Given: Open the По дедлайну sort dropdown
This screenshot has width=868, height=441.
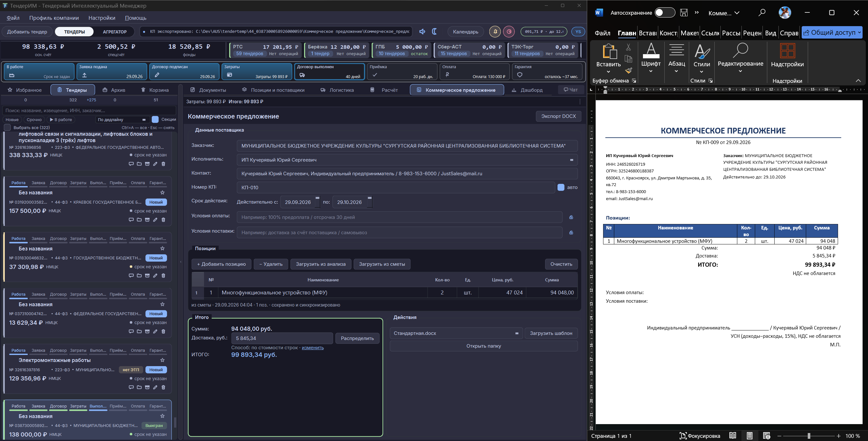Looking at the screenshot, I should [x=122, y=119].
